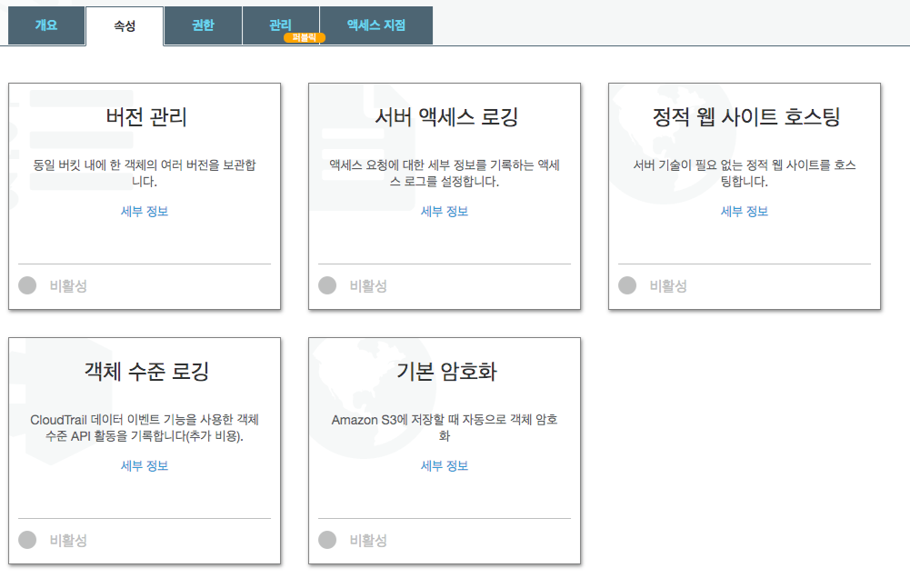910x588 pixels.
Task: Click the 서버 액세스 로깅 description about 액세스 요청
Action: point(445,173)
